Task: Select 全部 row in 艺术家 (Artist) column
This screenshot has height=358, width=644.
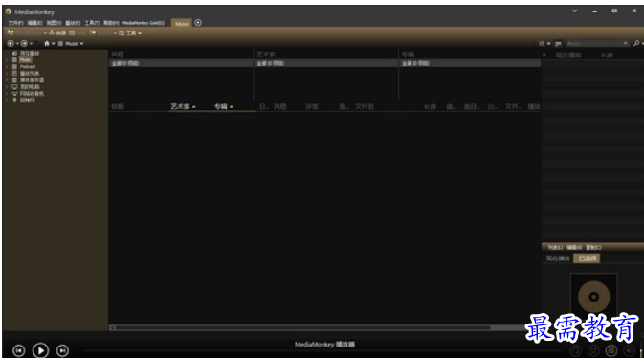Action: pyautogui.click(x=326, y=63)
